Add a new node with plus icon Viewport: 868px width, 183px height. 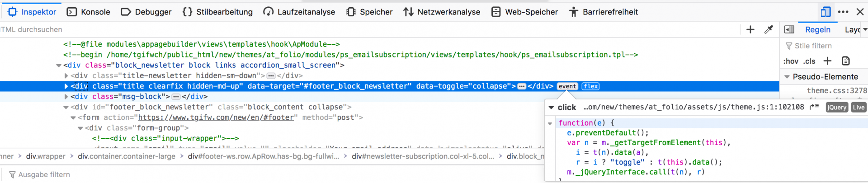click(x=750, y=29)
